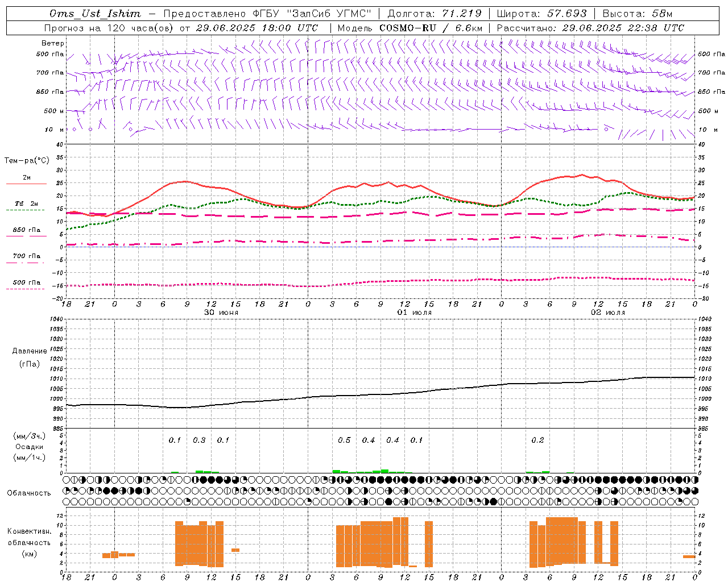Viewport: 728px width, 582px height.
Task: Click the 0.2 precipitation value
Action: click(537, 440)
